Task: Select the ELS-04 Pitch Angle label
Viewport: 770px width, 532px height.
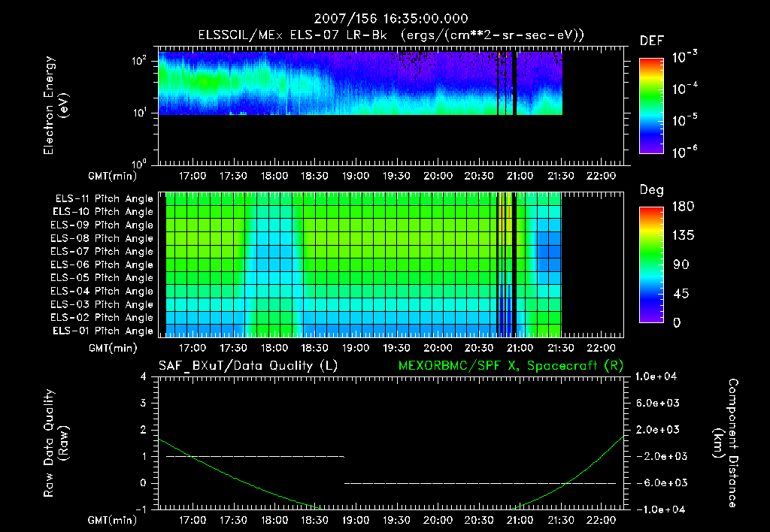Action: pyautogui.click(x=102, y=291)
